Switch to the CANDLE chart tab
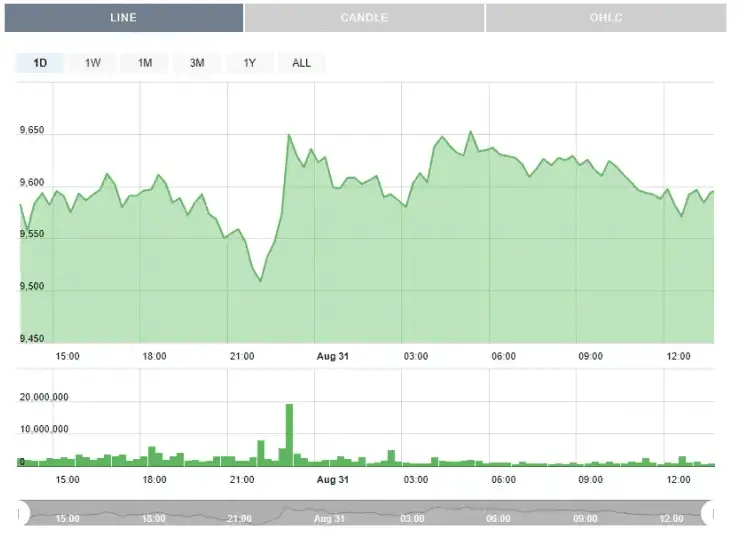 coord(364,18)
